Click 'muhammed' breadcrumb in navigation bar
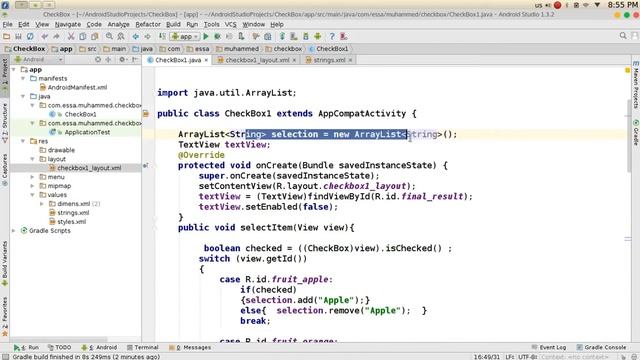Viewport: 640px width, 360px height. click(x=237, y=49)
